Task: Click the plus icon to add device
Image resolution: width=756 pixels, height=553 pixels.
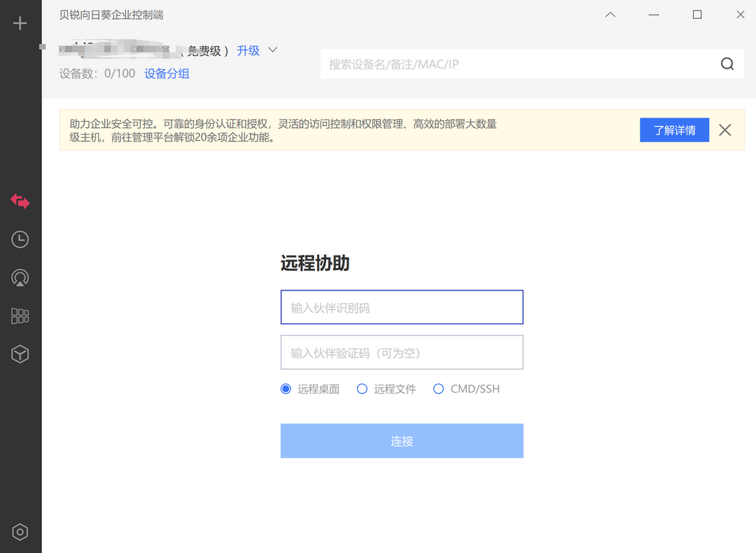Action: coord(20,22)
